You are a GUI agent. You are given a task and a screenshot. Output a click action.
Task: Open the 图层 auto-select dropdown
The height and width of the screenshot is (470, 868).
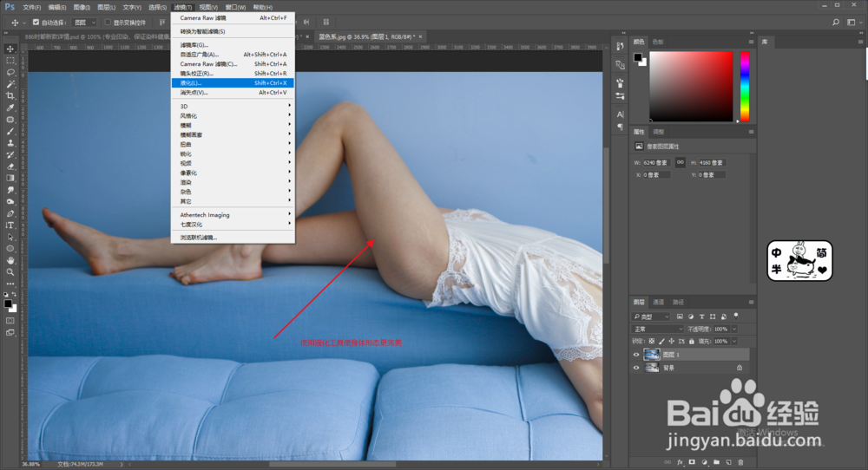tap(85, 23)
